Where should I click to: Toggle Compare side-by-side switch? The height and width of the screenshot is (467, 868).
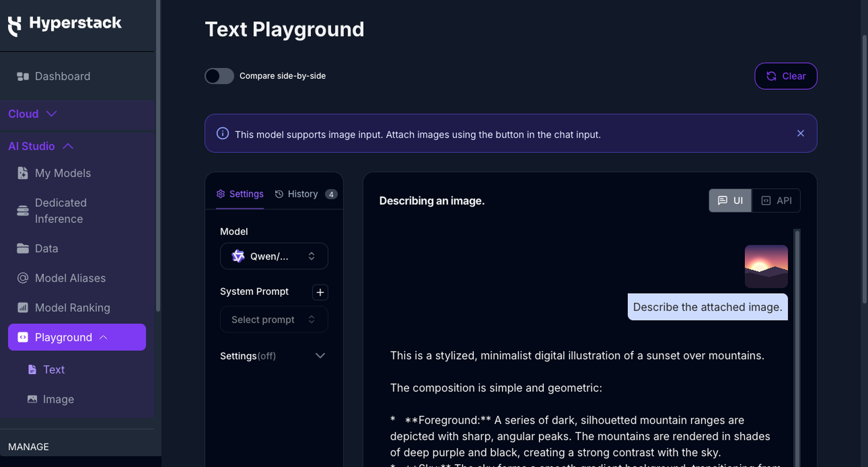point(219,76)
